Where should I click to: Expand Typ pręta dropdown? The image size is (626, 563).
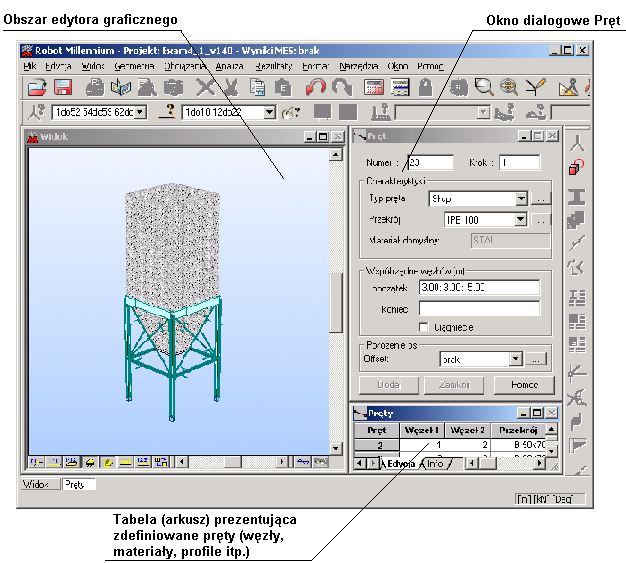click(521, 198)
